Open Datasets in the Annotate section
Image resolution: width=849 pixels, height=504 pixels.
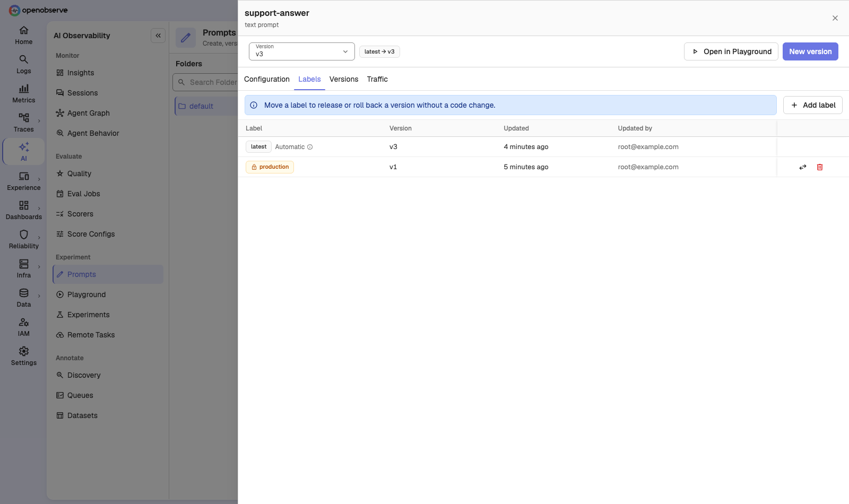tap(108, 415)
